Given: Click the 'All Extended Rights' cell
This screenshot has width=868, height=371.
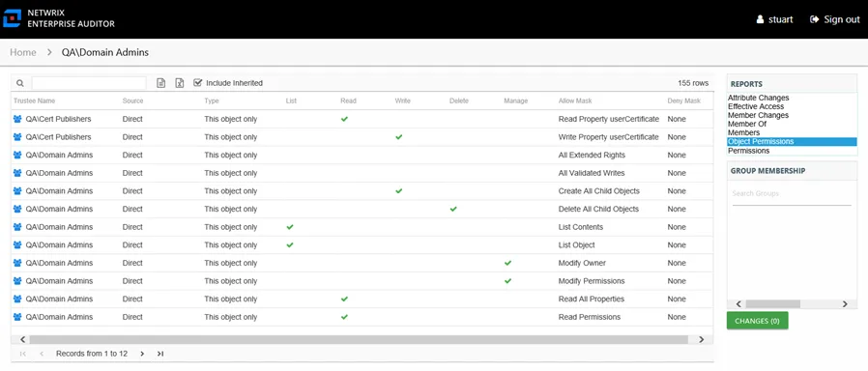Looking at the screenshot, I should [x=592, y=155].
